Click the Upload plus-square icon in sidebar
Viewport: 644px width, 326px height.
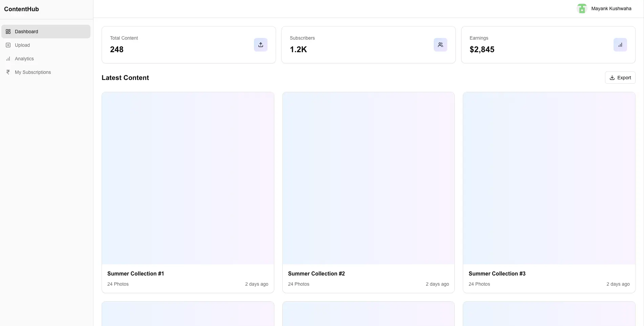[8, 45]
